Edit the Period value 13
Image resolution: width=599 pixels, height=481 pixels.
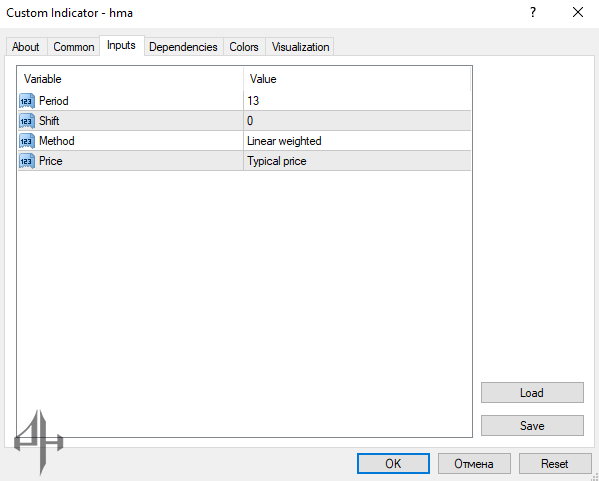pos(357,101)
